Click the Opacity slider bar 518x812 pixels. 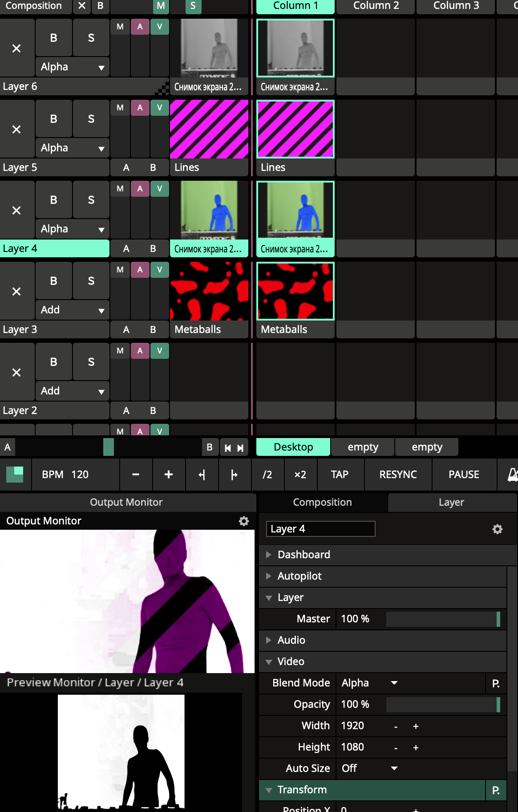(x=443, y=704)
